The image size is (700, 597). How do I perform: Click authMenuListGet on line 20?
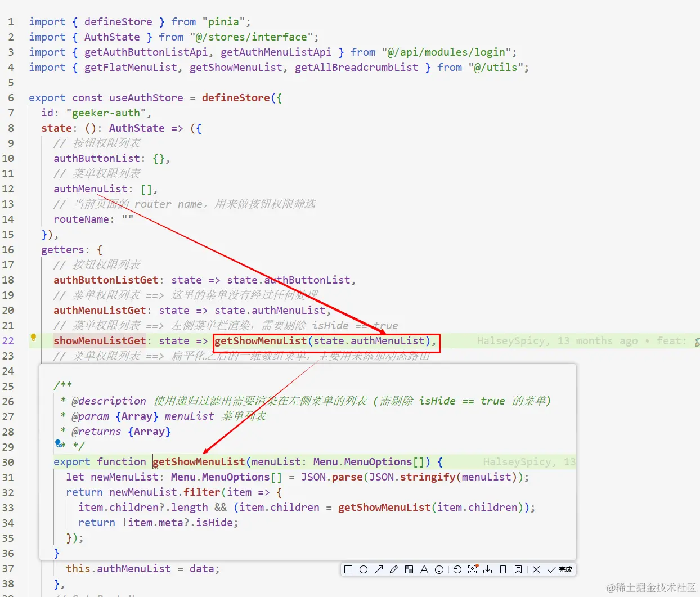[100, 310]
